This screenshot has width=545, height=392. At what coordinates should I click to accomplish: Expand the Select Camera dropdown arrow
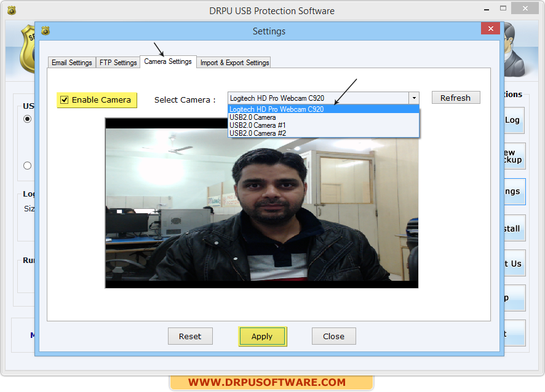(414, 98)
